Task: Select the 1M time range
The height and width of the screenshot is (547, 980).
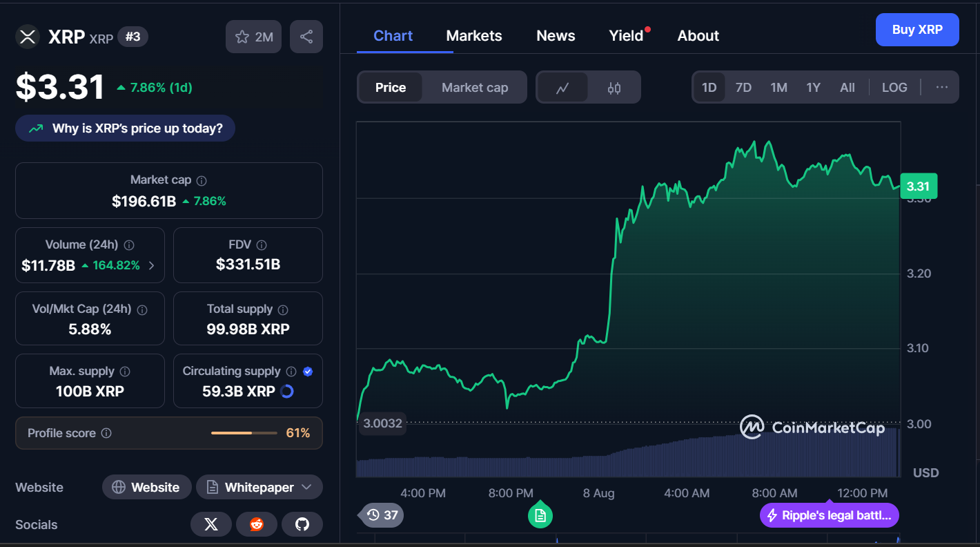Action: coord(779,88)
